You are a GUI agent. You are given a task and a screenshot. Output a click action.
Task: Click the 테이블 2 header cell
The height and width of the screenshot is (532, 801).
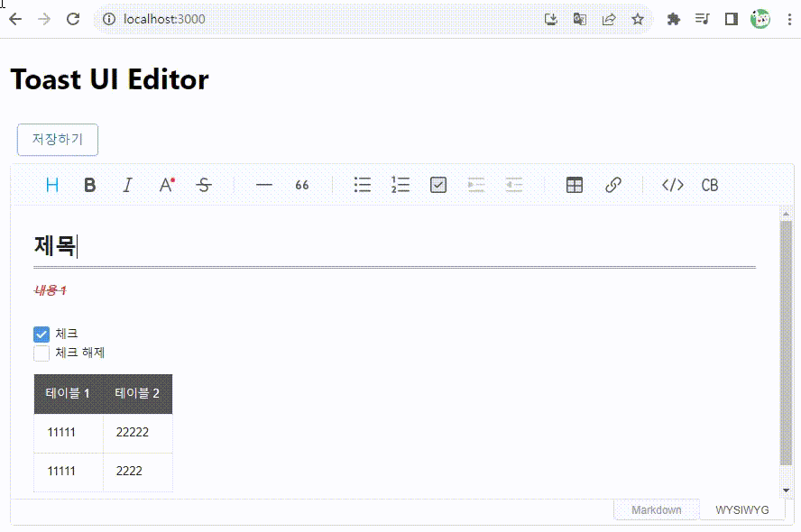(x=137, y=394)
